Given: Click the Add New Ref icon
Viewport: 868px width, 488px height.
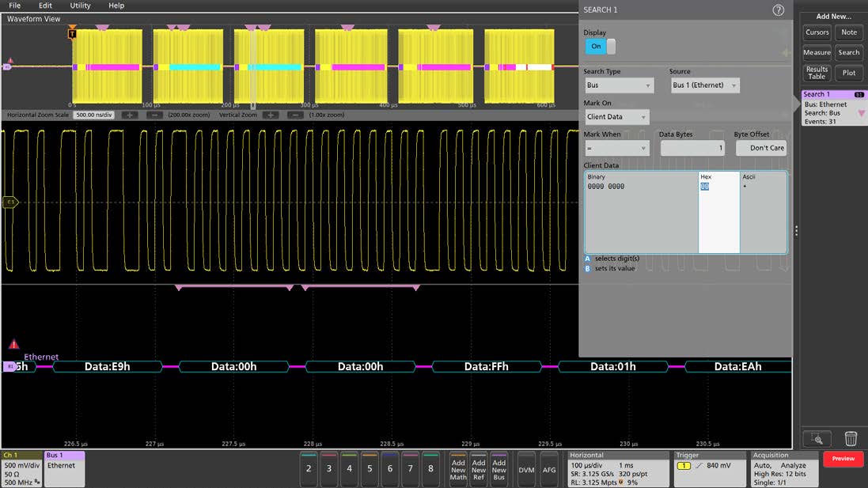Looking at the screenshot, I should (478, 469).
